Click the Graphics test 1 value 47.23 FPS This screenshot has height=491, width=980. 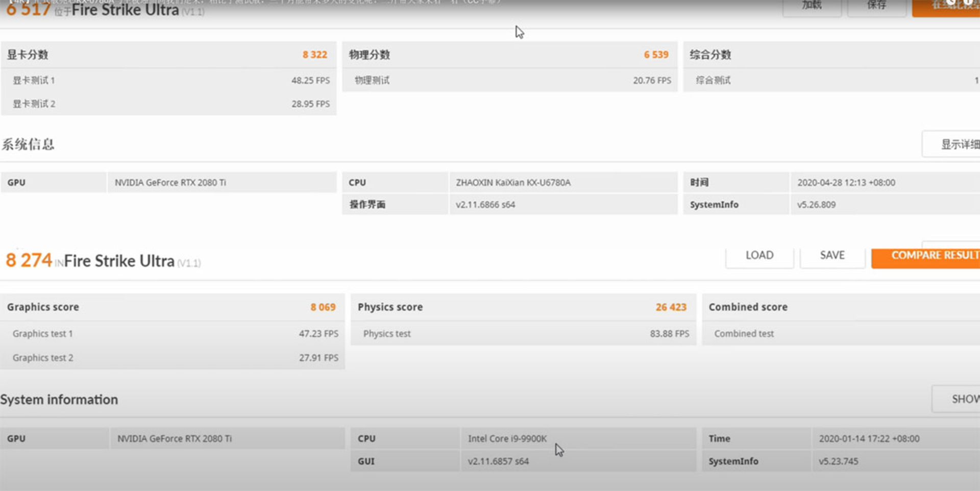coord(318,334)
